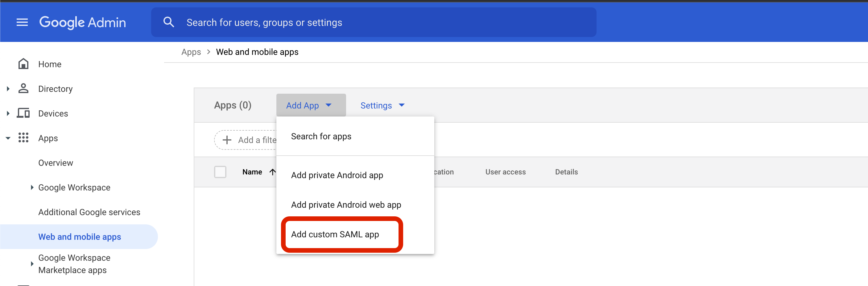Click the Devices icon in the sidebar
868x286 pixels.
click(23, 113)
